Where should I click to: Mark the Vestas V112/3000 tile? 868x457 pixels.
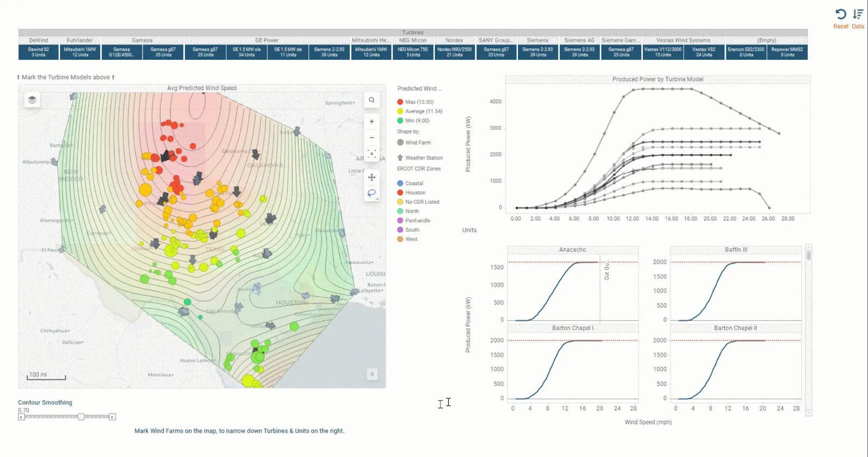(662, 52)
